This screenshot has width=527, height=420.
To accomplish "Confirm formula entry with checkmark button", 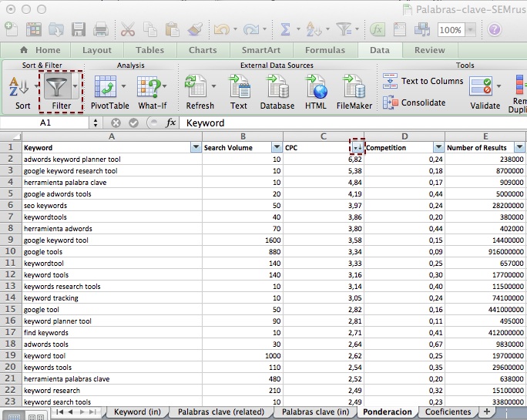I will [x=133, y=123].
